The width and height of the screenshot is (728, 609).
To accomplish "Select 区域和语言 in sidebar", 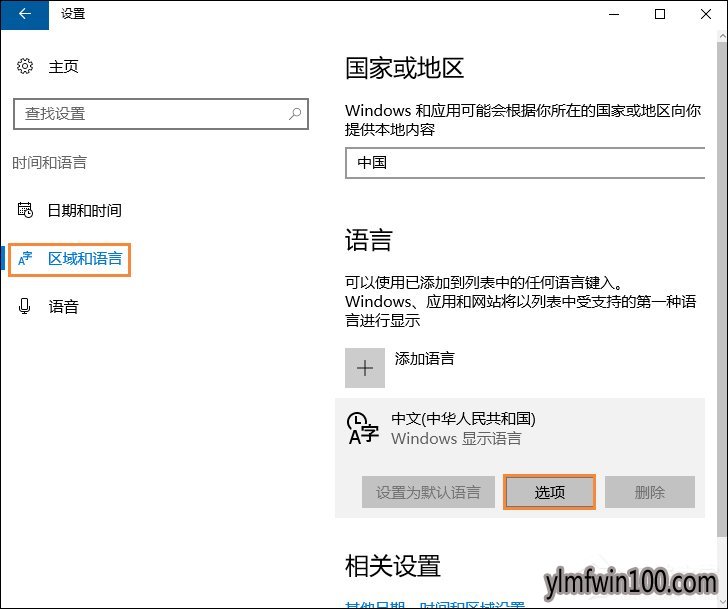I will [x=70, y=259].
